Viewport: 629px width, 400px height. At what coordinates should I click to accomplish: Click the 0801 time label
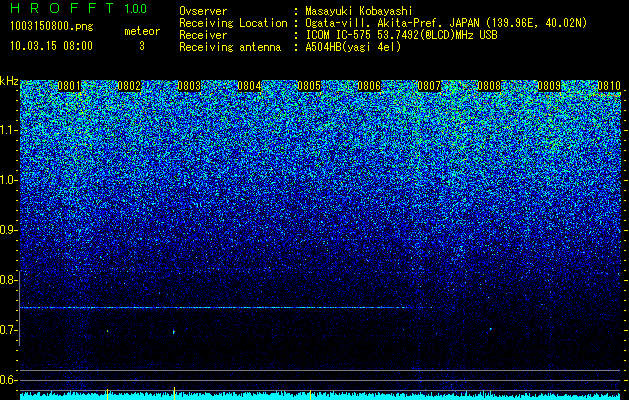(69, 86)
